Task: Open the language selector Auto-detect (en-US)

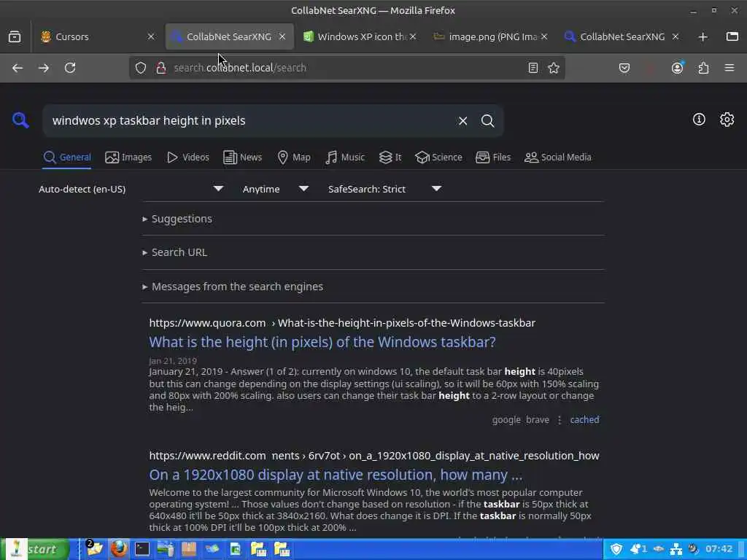Action: (x=131, y=189)
